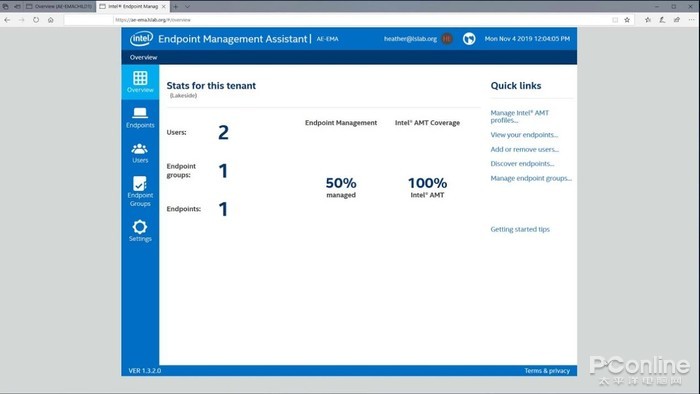Click the user avatar badge in header

447,39
